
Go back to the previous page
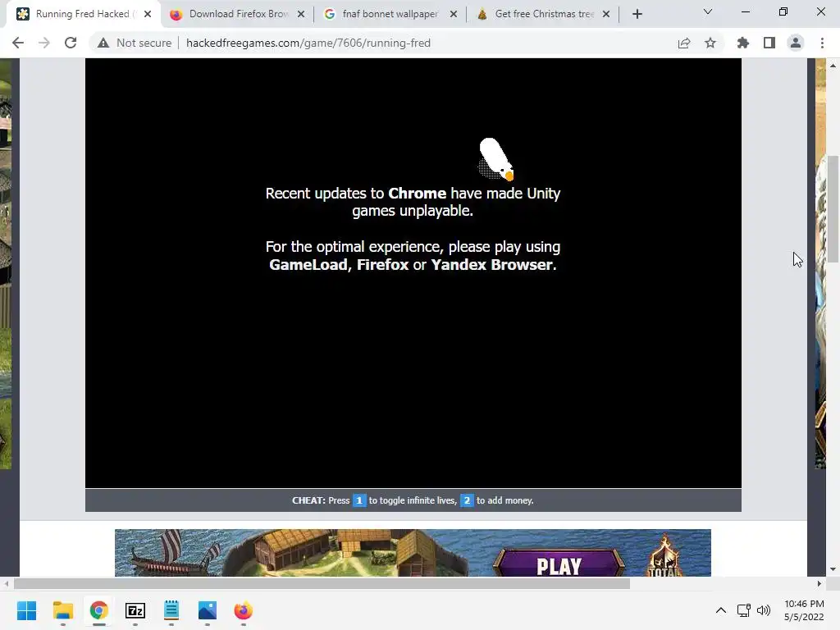[18, 43]
